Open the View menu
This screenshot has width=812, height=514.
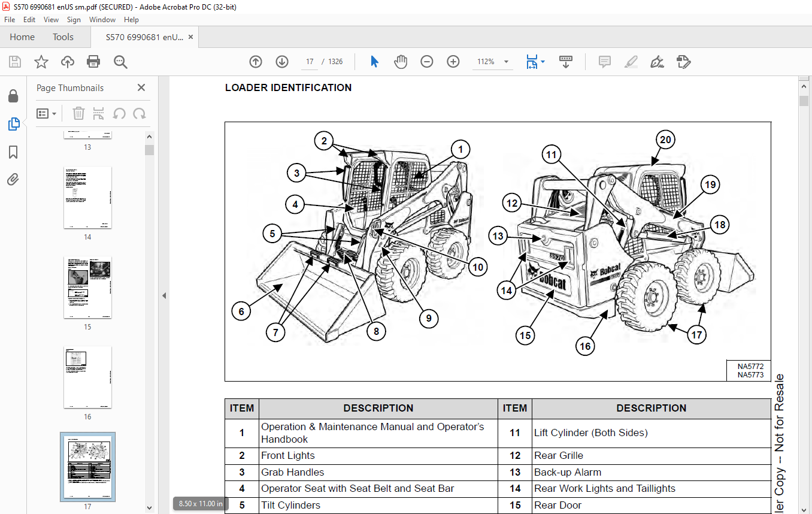[51, 20]
